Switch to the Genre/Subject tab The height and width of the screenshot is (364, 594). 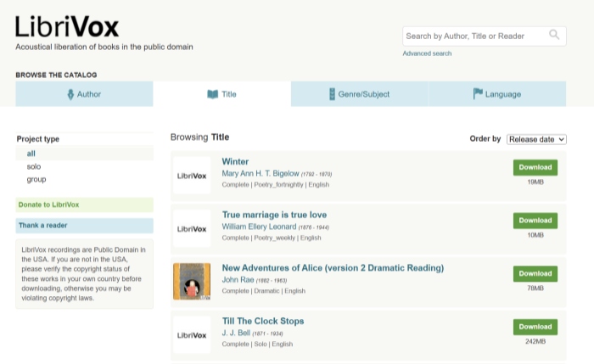click(363, 94)
